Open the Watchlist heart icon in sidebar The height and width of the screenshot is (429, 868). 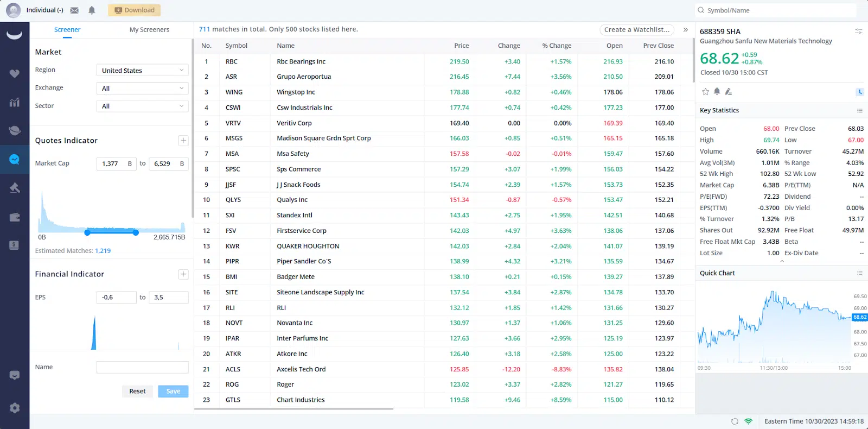tap(15, 73)
